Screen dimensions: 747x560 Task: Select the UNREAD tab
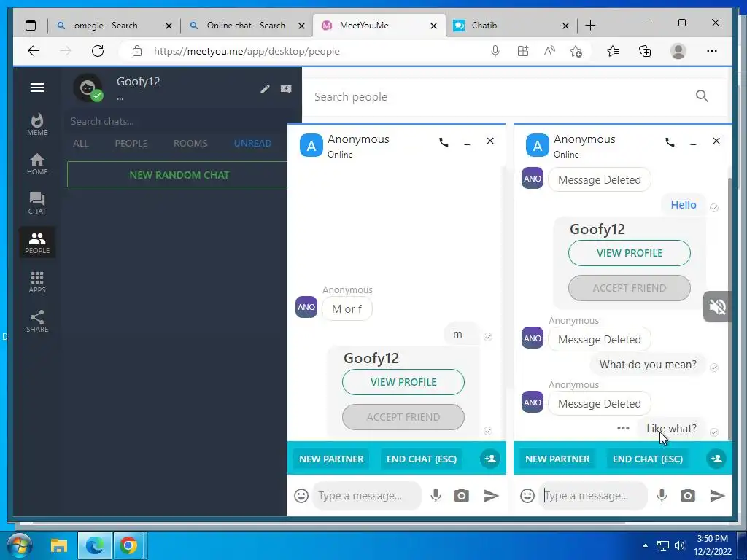coord(252,144)
